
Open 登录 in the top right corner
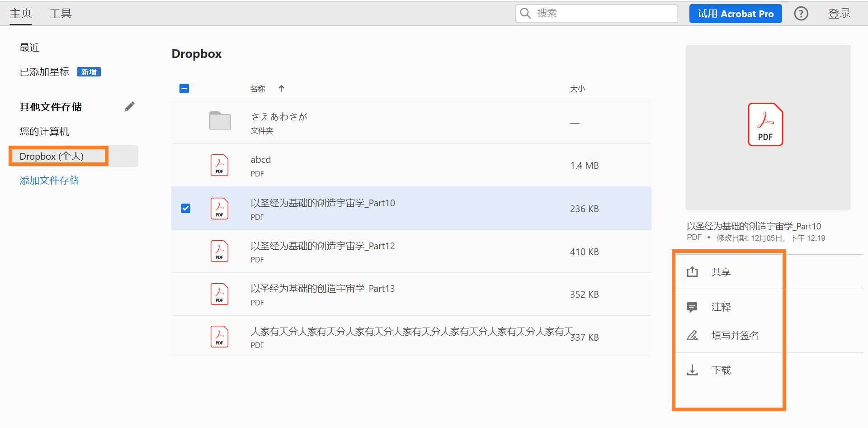click(839, 14)
